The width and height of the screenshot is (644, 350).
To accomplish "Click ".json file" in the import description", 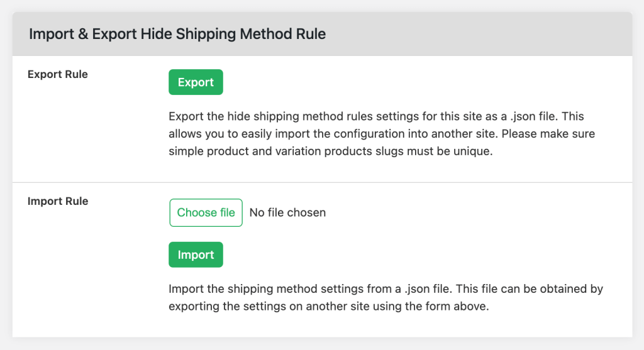I will (x=428, y=289).
